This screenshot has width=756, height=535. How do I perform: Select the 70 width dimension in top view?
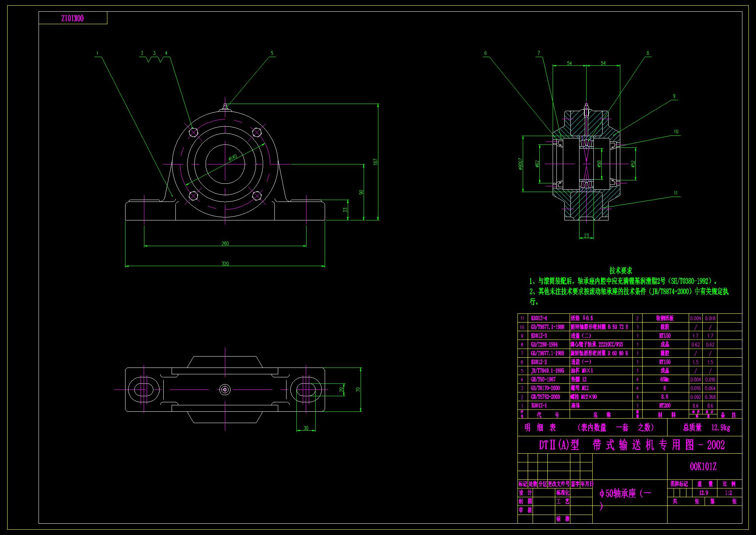pos(358,389)
